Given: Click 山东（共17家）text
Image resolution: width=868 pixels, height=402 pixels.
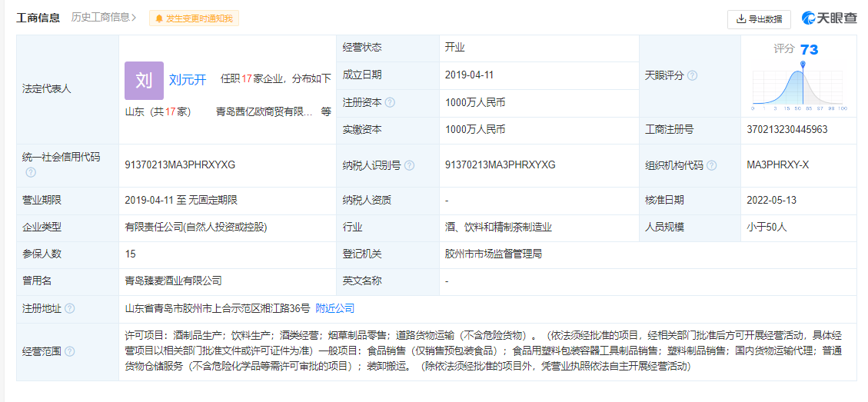Looking at the screenshot, I should pyautogui.click(x=158, y=112).
